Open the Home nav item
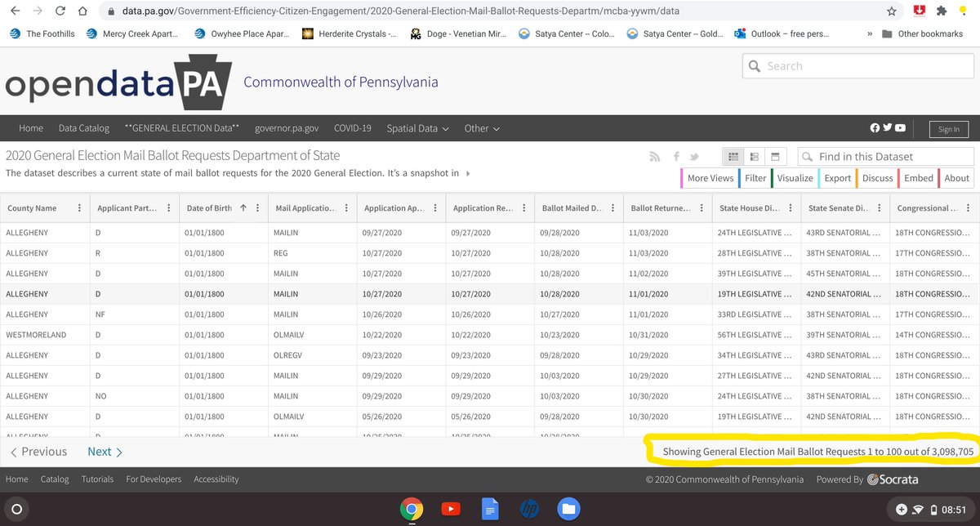 pos(31,128)
